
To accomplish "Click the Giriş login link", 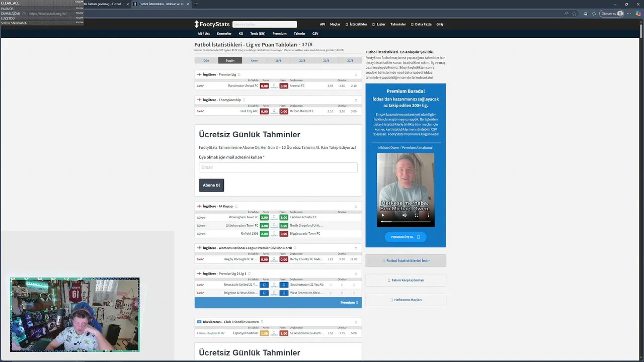I will click(440, 24).
